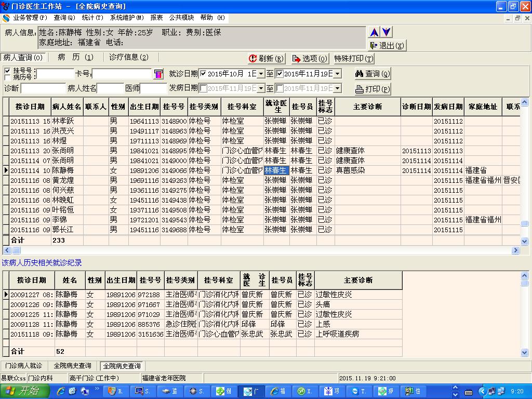
Task: Click the 退出(X) exit button
Action: pyautogui.click(x=387, y=46)
